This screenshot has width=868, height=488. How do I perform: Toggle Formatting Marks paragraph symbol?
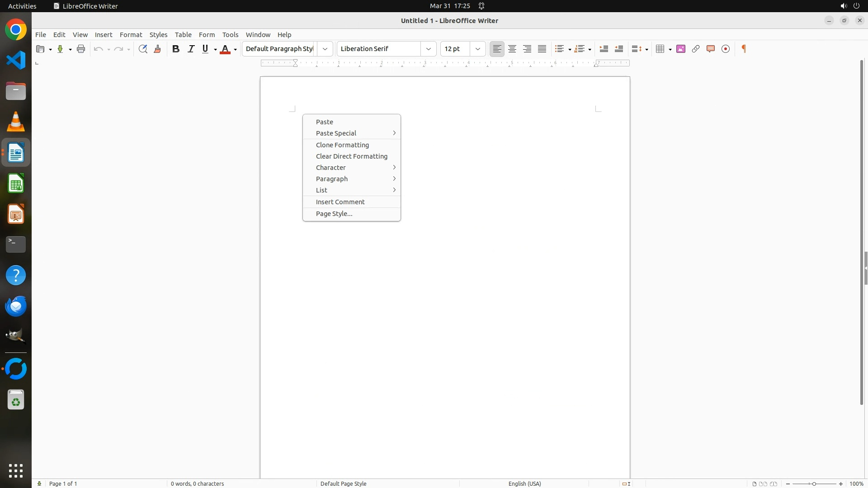744,49
